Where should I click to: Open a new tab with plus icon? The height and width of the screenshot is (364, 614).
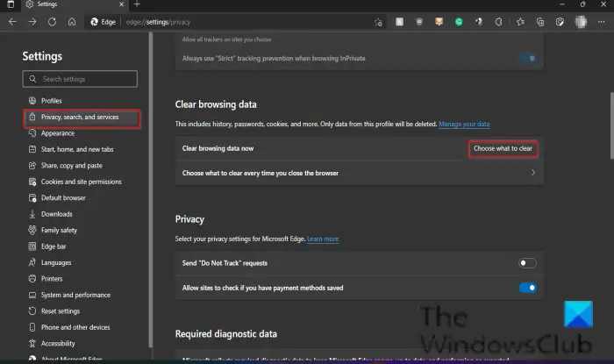tap(137, 4)
